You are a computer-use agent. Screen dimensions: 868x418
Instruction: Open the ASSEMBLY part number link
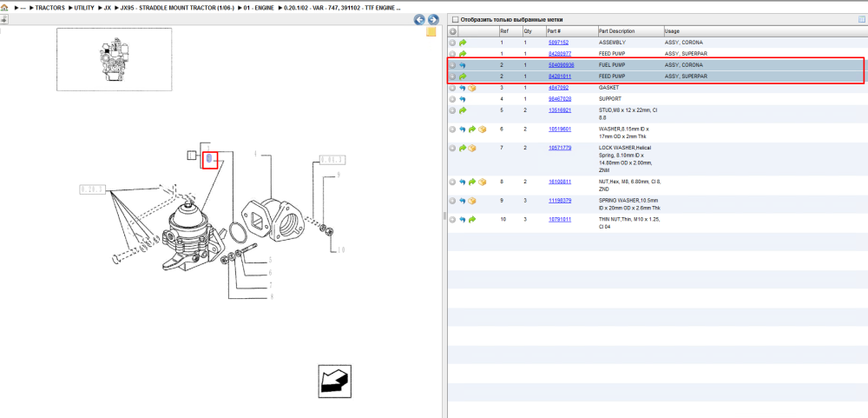[x=558, y=43]
